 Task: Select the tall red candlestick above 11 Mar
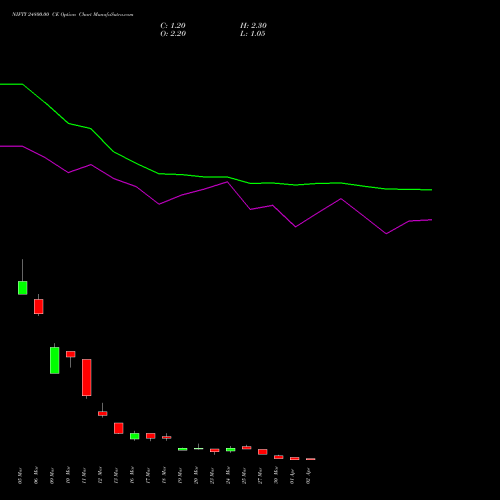(x=87, y=377)
